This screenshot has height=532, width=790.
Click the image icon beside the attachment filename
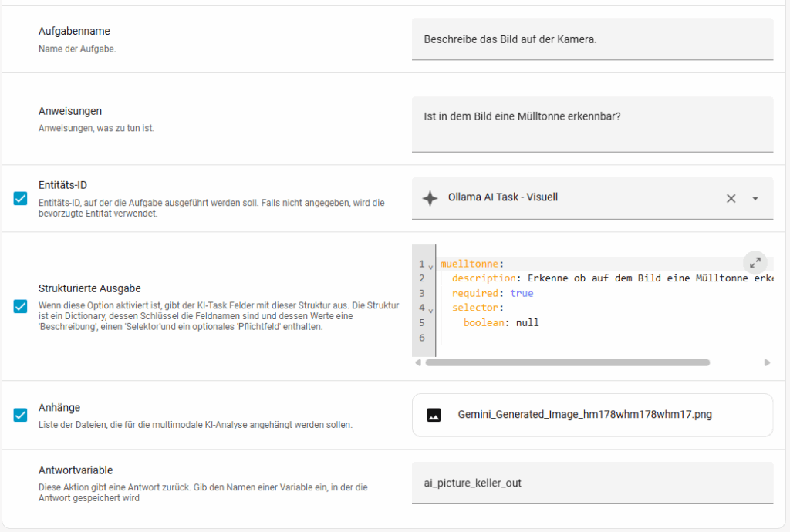pyautogui.click(x=434, y=415)
